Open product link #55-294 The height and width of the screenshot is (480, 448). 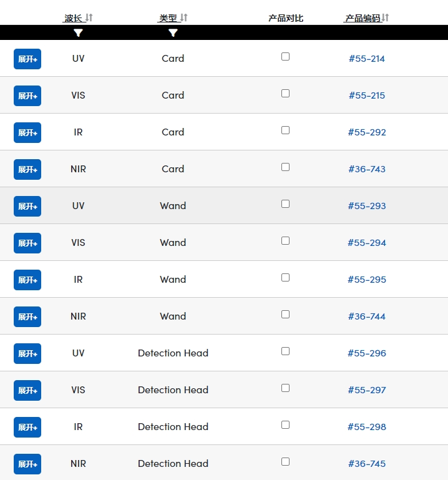[x=367, y=243]
